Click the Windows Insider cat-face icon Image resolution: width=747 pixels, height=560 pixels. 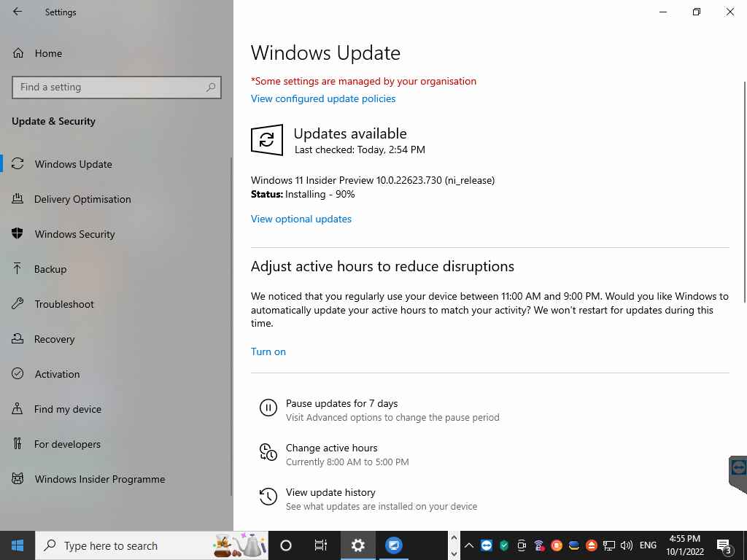pyautogui.click(x=18, y=478)
